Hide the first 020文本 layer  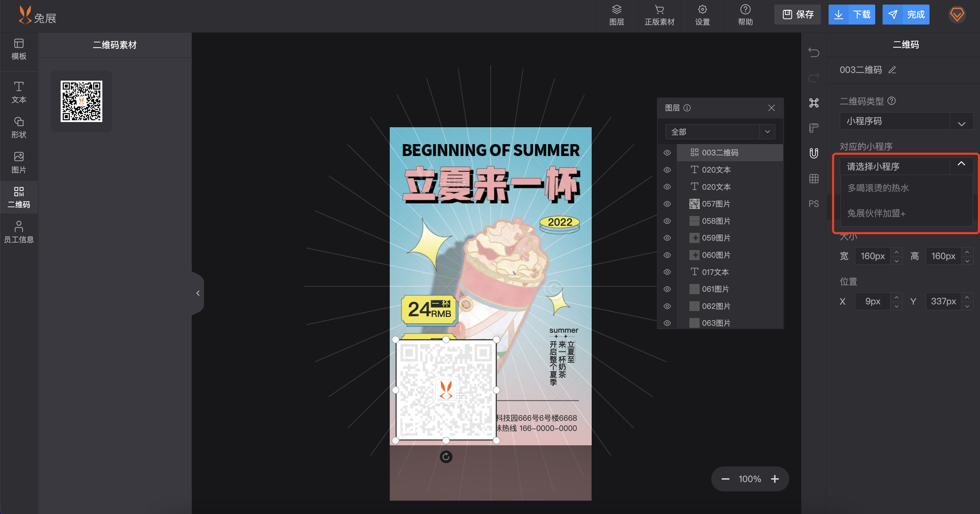(x=667, y=170)
